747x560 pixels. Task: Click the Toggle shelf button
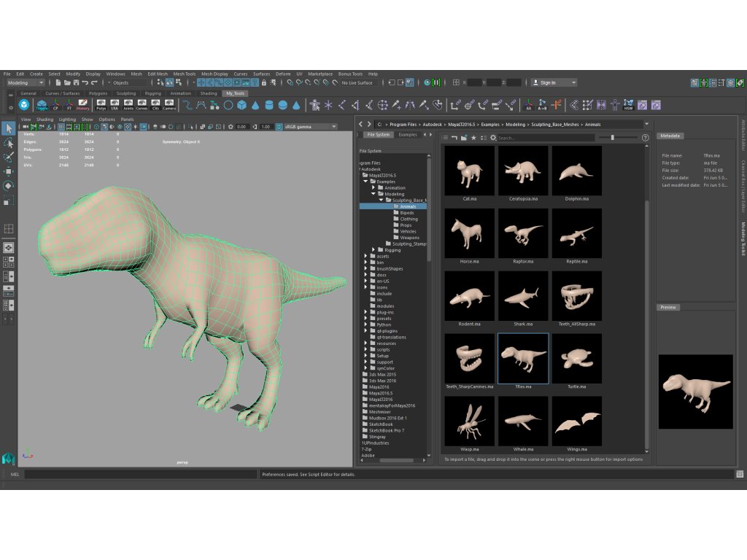(42, 105)
